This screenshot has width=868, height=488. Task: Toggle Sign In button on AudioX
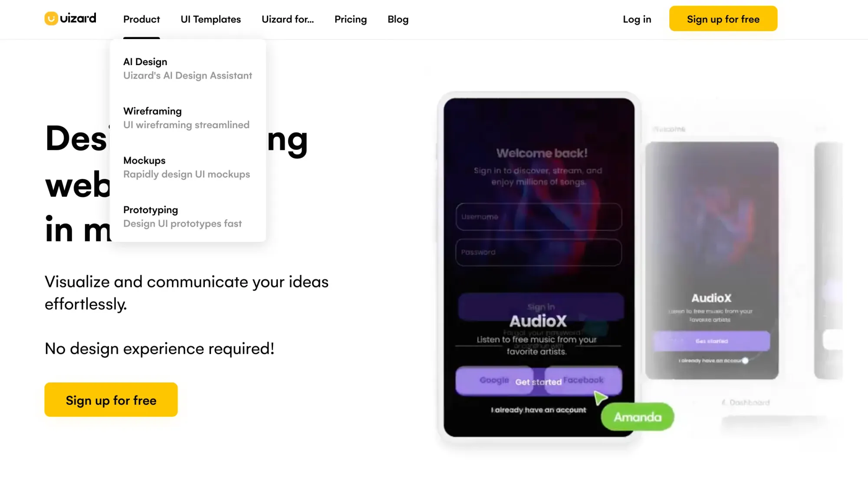coord(539,306)
